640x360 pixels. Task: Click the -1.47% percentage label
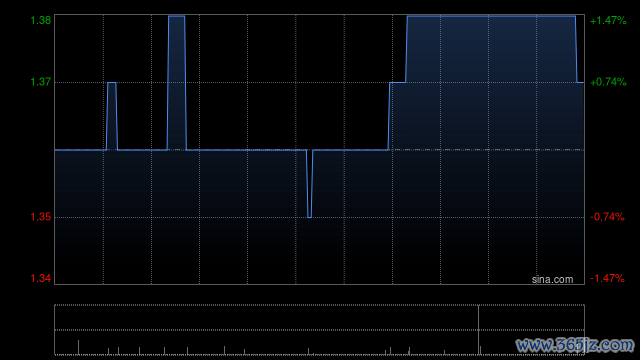pos(607,278)
